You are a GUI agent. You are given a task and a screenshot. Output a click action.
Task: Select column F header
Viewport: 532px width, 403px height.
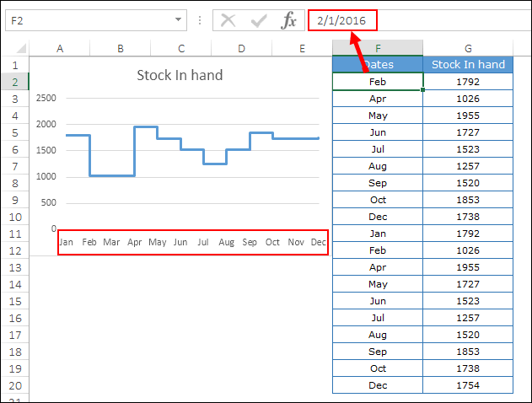378,49
